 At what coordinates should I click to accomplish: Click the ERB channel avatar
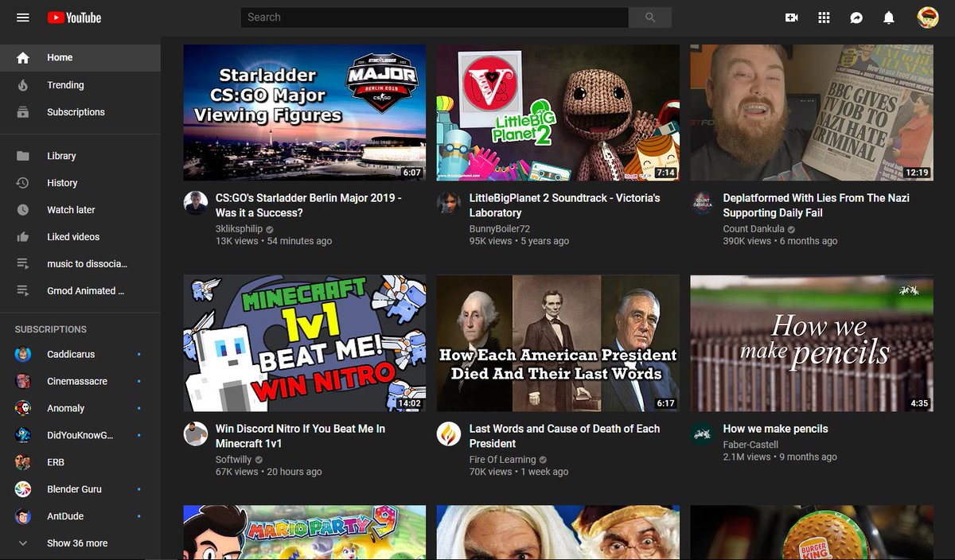click(23, 463)
